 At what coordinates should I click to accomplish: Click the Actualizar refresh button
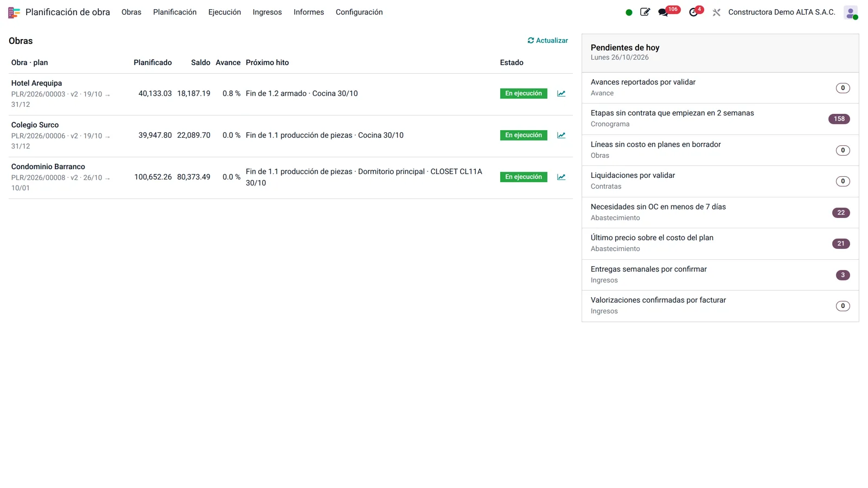tap(548, 41)
